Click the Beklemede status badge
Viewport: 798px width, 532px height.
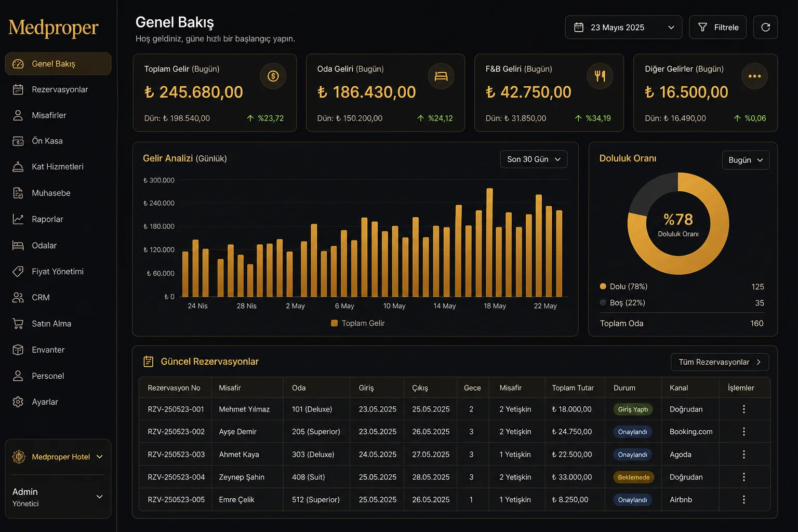coord(634,477)
